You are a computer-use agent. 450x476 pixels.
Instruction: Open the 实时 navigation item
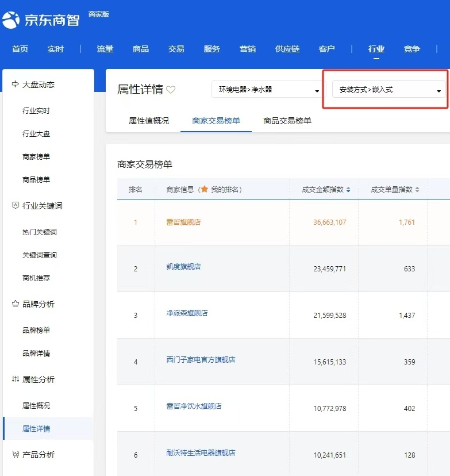coord(56,49)
